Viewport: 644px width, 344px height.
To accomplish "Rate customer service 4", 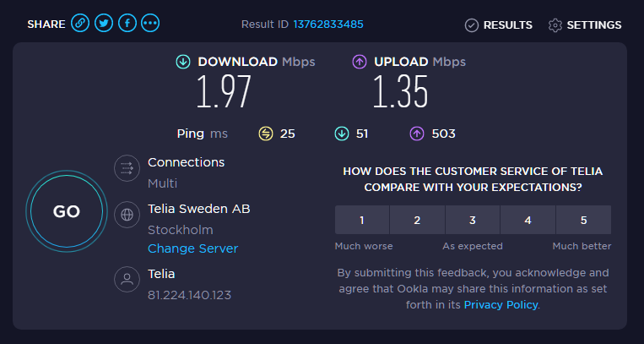I will click(528, 220).
